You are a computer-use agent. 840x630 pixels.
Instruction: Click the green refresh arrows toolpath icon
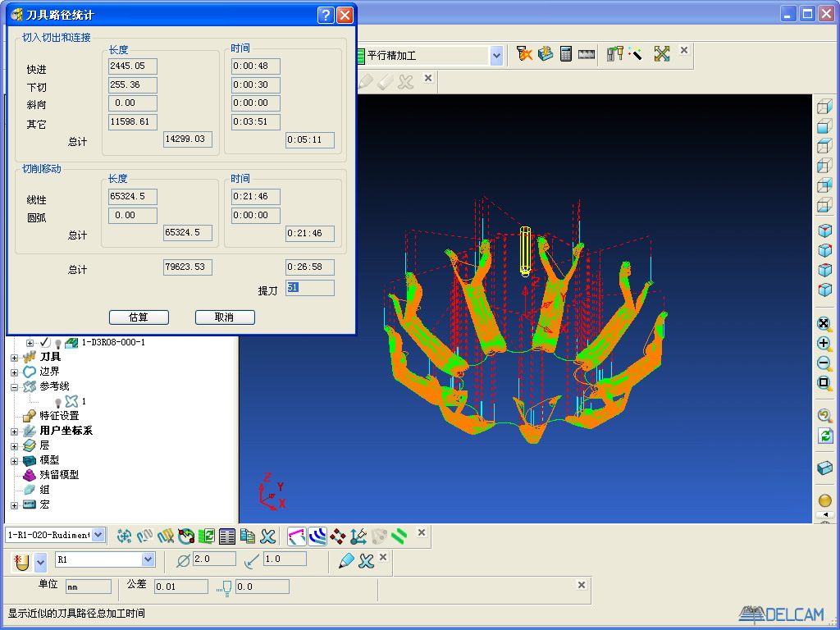(x=206, y=536)
